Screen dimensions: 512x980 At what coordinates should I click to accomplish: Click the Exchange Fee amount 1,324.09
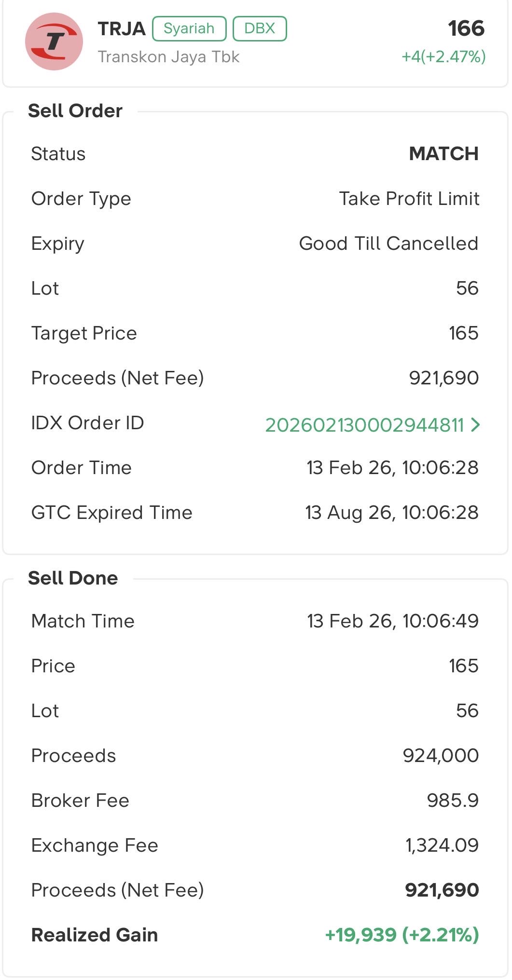coord(442,845)
